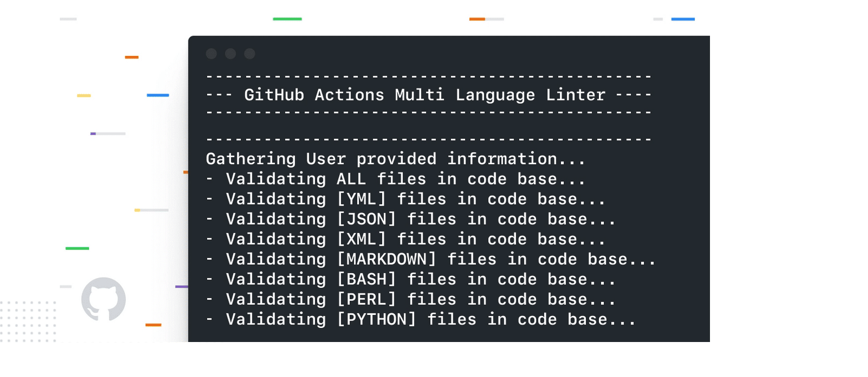Viewport: 868px width, 377px height.
Task: Click the [PYTHON] validation line
Action: click(420, 319)
